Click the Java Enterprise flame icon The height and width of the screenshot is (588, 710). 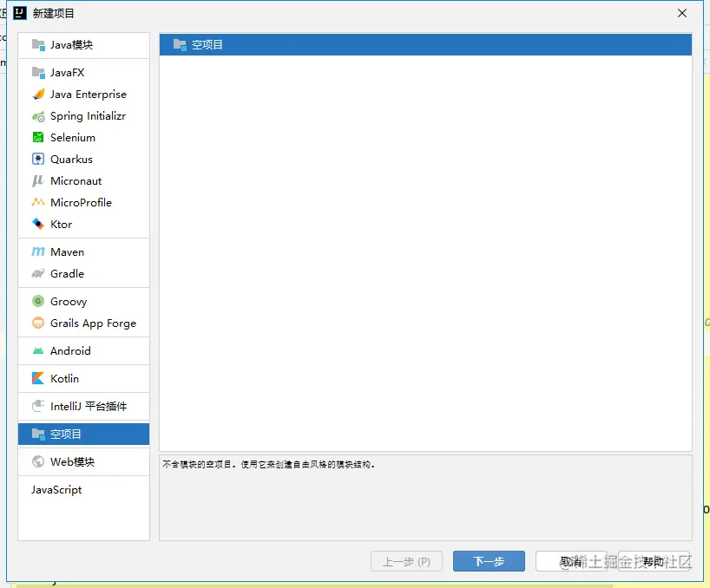click(x=38, y=94)
